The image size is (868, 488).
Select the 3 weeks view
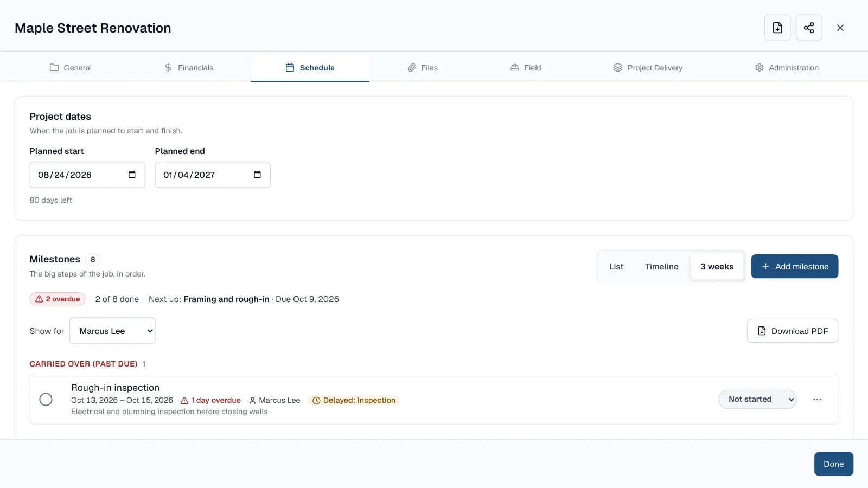[717, 267]
